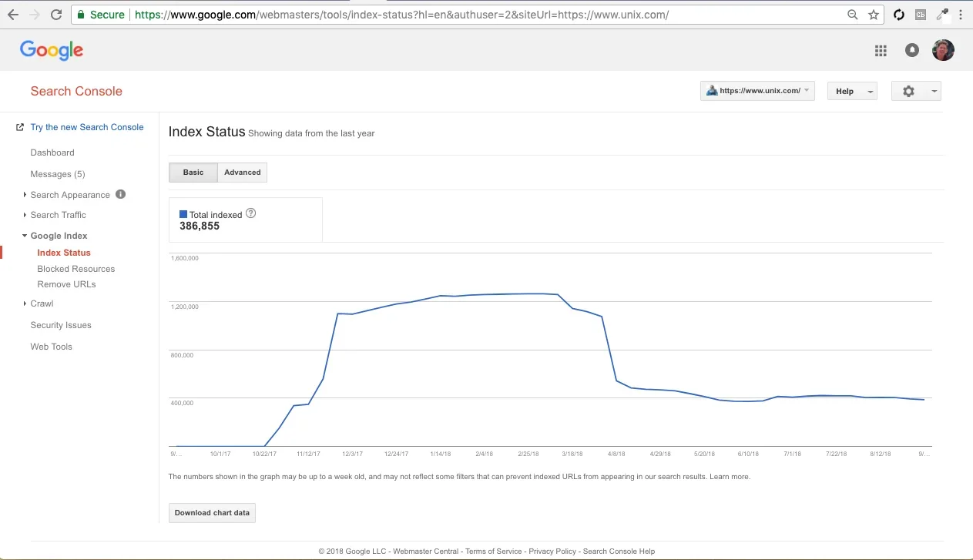Click the 1,600,000 y-axis label
The height and width of the screenshot is (560, 973).
click(185, 258)
